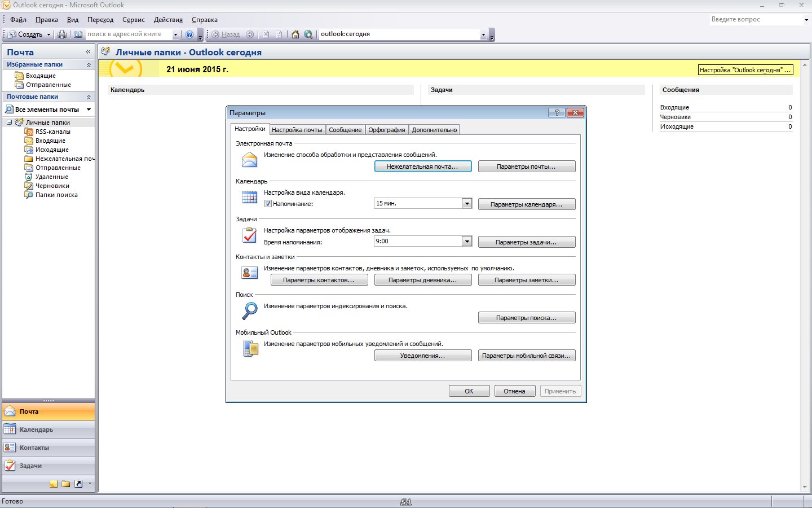Click the magnifier icon in Поиск section

(x=249, y=311)
